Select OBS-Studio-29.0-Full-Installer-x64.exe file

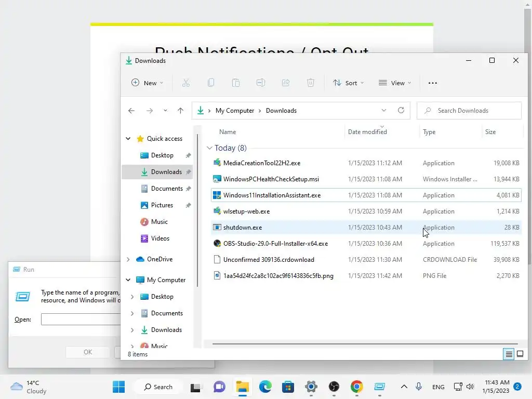click(x=366, y=244)
